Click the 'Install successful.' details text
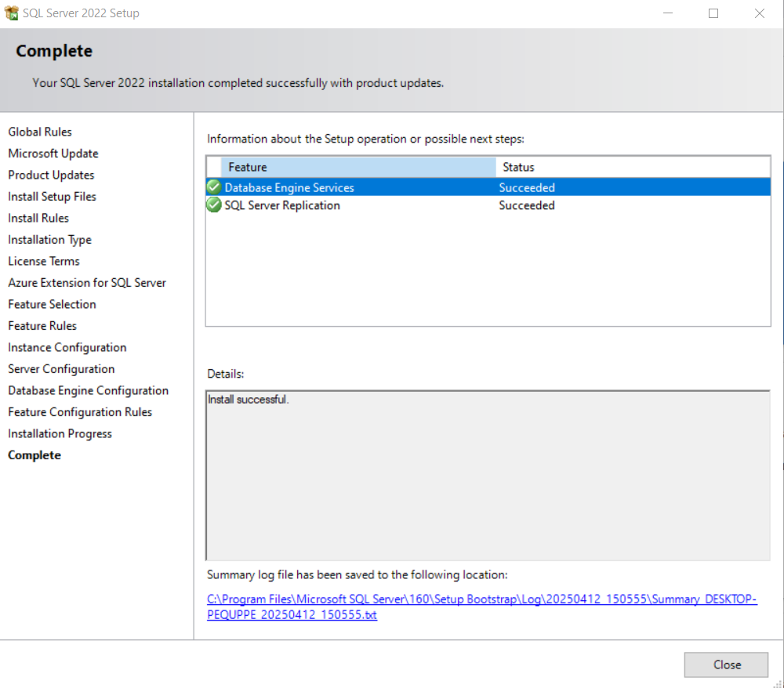Image resolution: width=784 pixels, height=688 pixels. click(x=248, y=400)
